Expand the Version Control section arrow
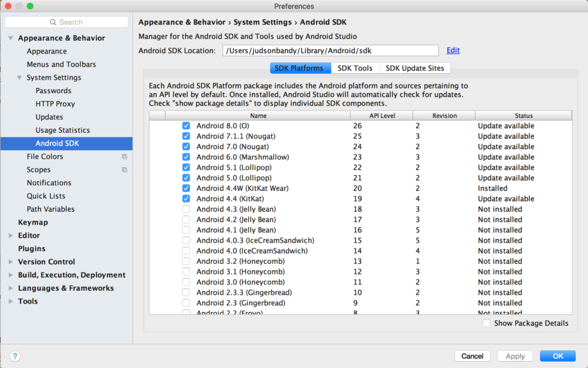The width and height of the screenshot is (588, 368). point(11,262)
